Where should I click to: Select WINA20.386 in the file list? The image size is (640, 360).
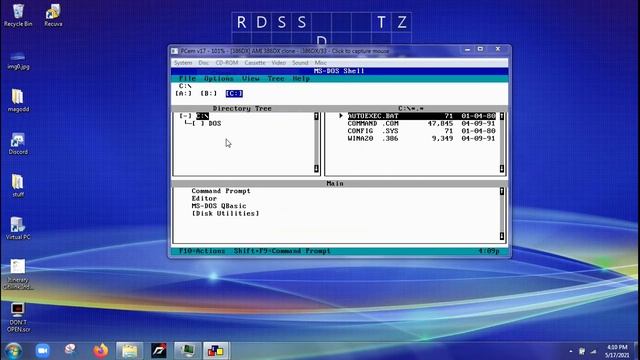click(x=422, y=138)
